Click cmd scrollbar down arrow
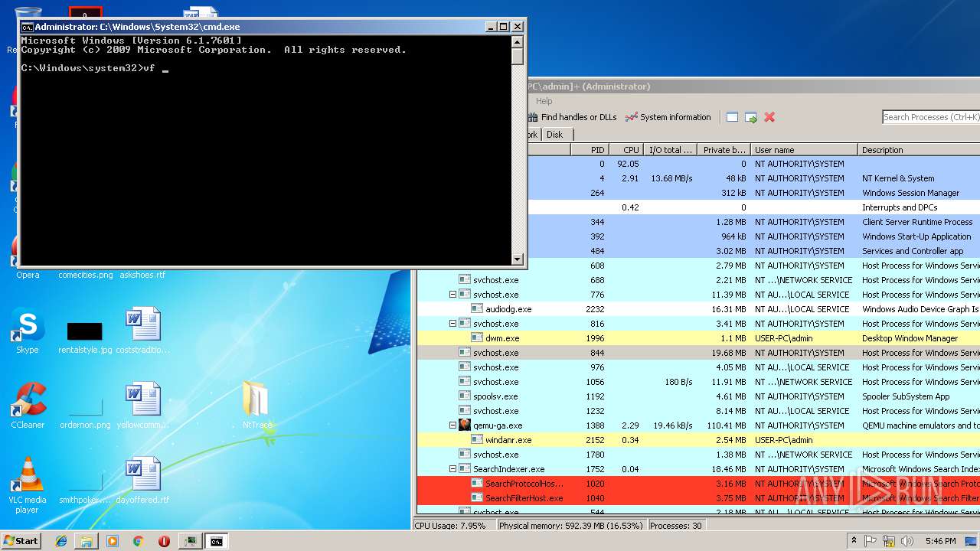The image size is (980, 551). click(x=518, y=259)
